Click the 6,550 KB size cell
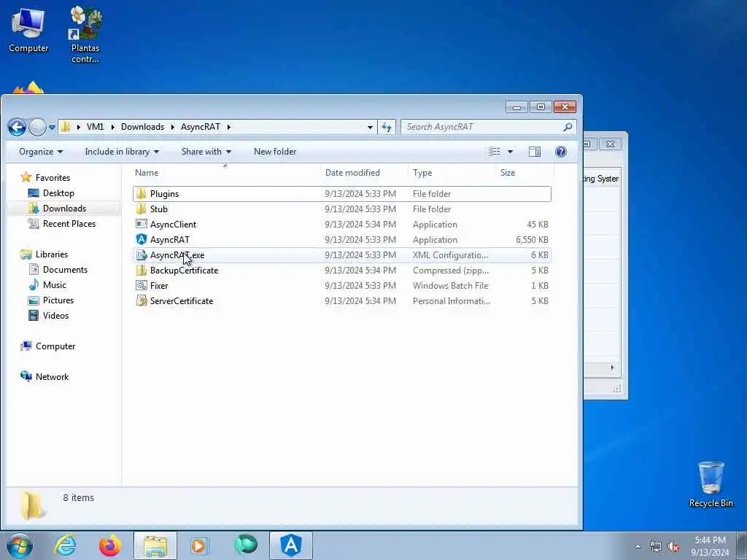The width and height of the screenshot is (747, 560). click(532, 239)
